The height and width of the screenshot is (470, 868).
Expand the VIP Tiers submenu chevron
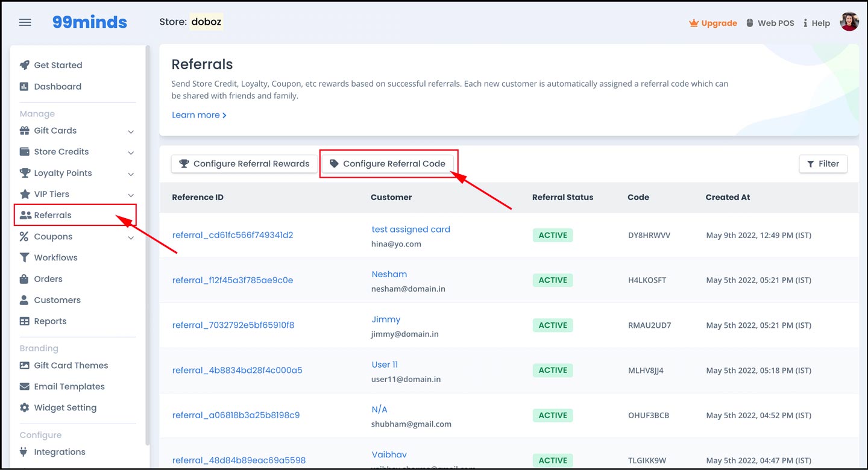pos(131,195)
